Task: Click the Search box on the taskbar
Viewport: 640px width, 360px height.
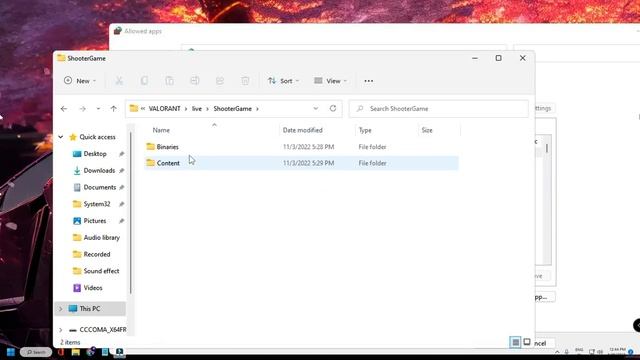Action: pos(36,352)
